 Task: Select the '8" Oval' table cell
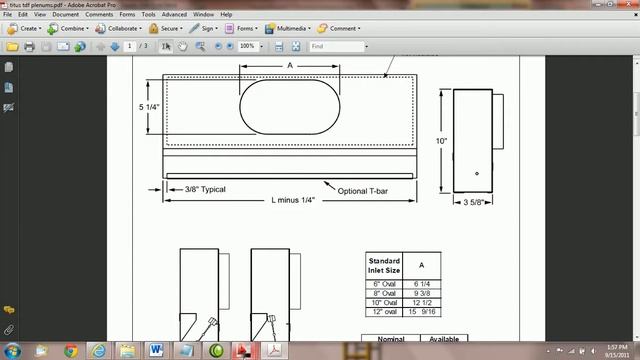click(384, 293)
